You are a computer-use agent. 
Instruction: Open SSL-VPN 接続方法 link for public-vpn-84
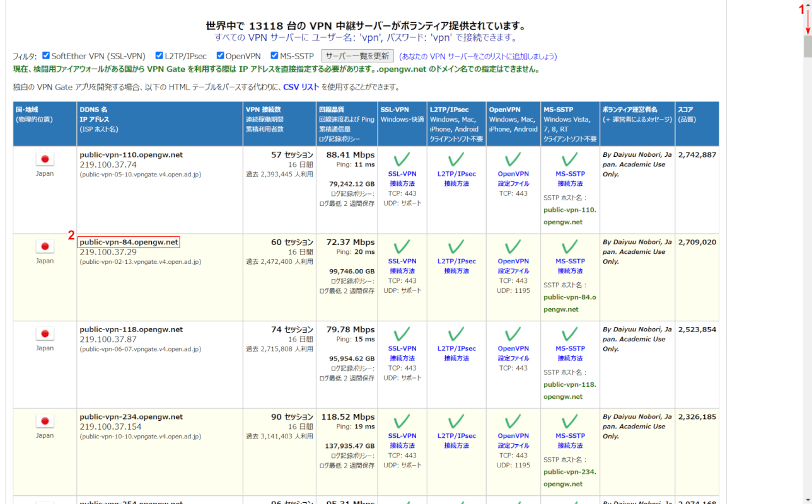[402, 266]
